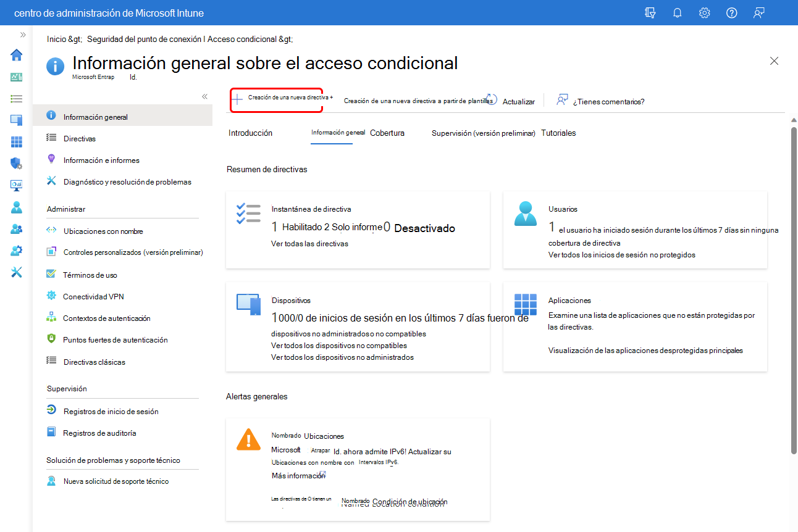798x532 pixels.
Task: Close the Conditional Access blade
Action: 774,60
